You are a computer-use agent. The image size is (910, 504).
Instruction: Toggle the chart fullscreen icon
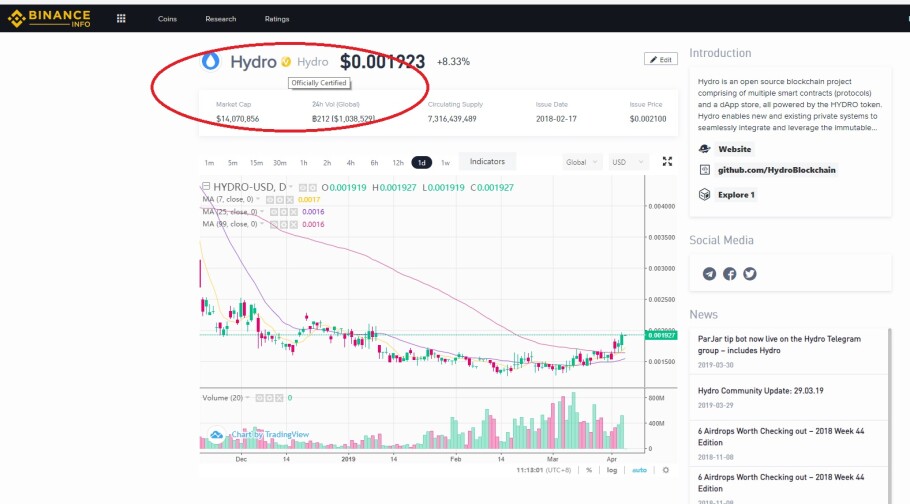[667, 162]
